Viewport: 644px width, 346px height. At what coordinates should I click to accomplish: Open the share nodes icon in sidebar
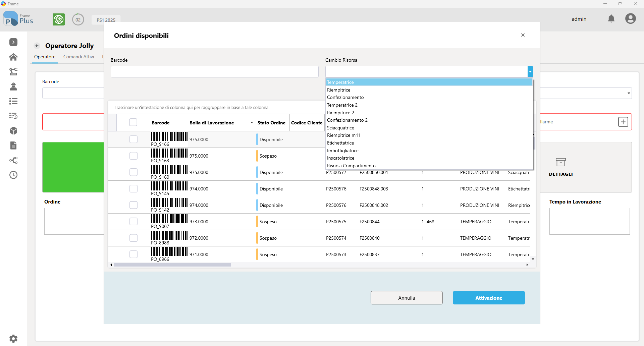click(13, 160)
